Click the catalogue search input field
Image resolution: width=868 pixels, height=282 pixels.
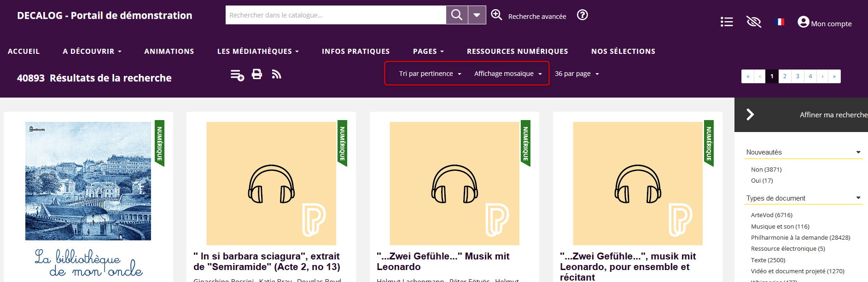point(335,15)
